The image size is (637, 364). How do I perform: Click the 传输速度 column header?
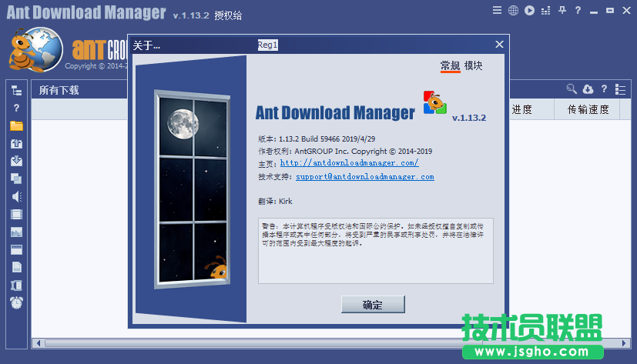coord(588,110)
